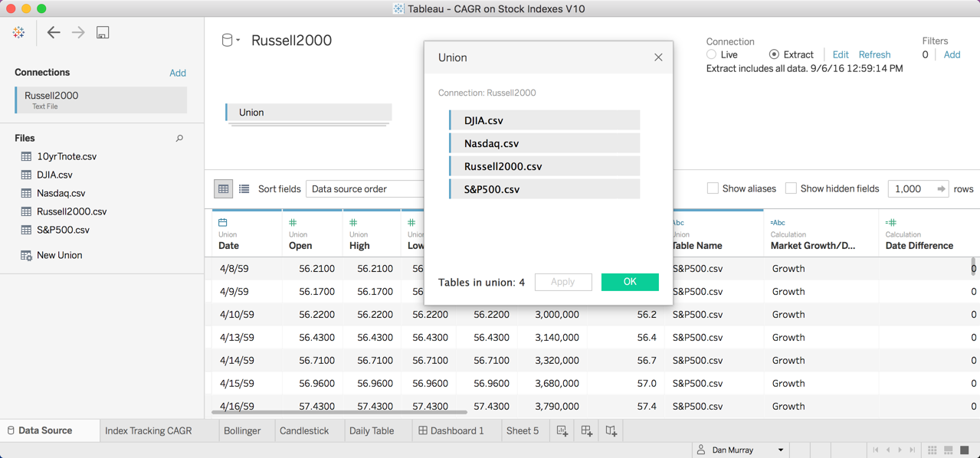Click the forward arrow icon in toolbar
The width and height of the screenshot is (980, 458).
click(78, 32)
